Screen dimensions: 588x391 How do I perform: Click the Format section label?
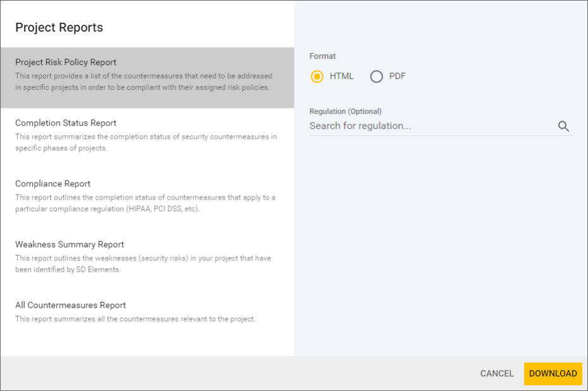click(322, 56)
